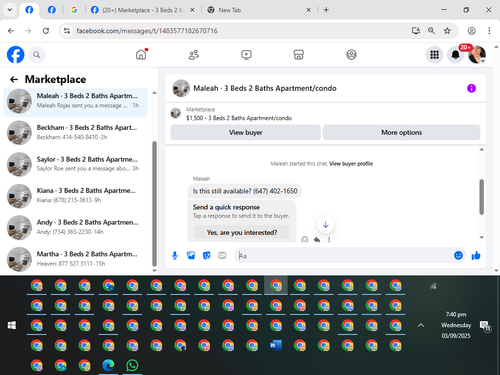Open message more options three dots
The height and width of the screenshot is (375, 500).
pyautogui.click(x=329, y=239)
